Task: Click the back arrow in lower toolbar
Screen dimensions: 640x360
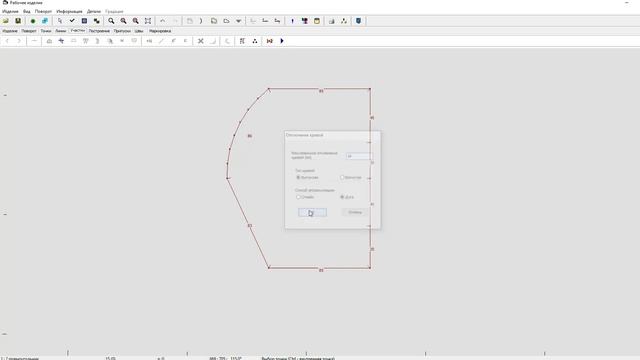Action: pyautogui.click(x=7, y=41)
